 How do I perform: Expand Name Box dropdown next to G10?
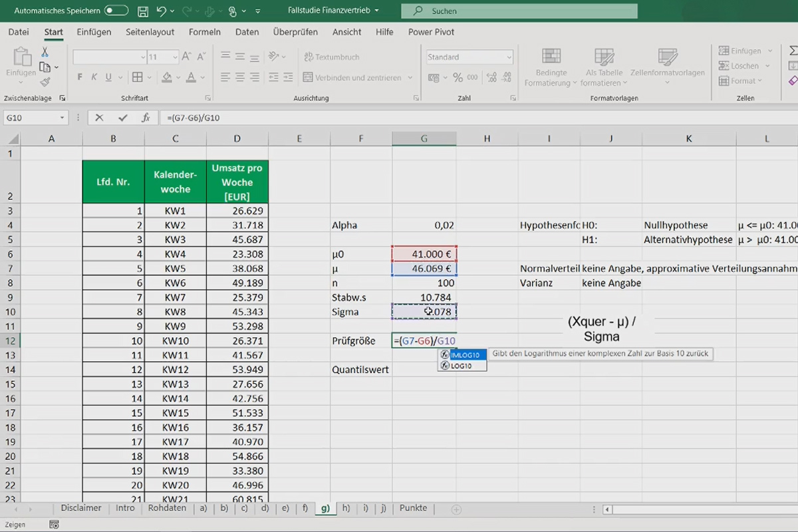(63, 118)
